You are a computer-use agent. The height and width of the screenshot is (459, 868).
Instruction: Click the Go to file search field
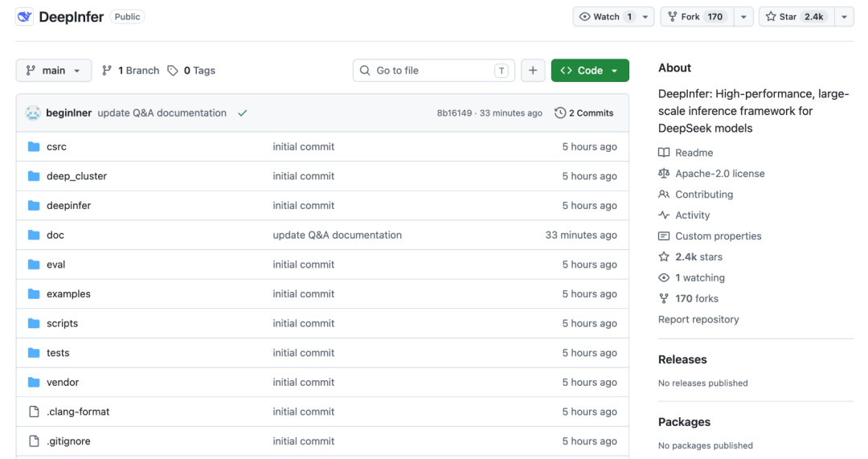point(434,70)
